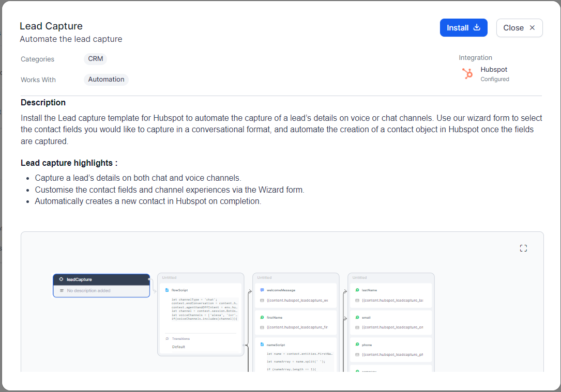Viewport: 561px width, 392px height.
Task: Expand flow preview to fullscreen
Action: tap(523, 248)
